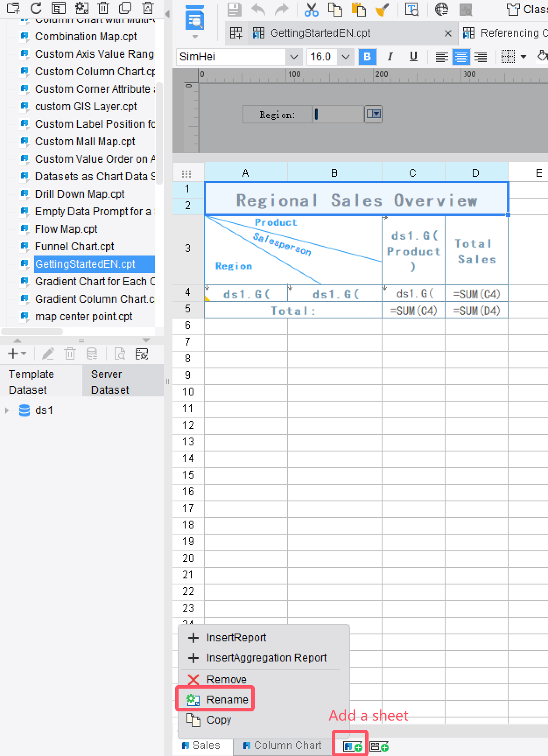The width and height of the screenshot is (548, 756).
Task: Click the edit dataset pencil icon
Action: [x=48, y=353]
